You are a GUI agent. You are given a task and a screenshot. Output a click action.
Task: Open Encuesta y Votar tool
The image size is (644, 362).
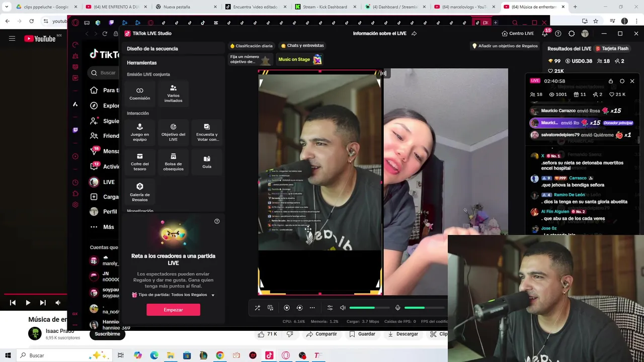pos(207,132)
